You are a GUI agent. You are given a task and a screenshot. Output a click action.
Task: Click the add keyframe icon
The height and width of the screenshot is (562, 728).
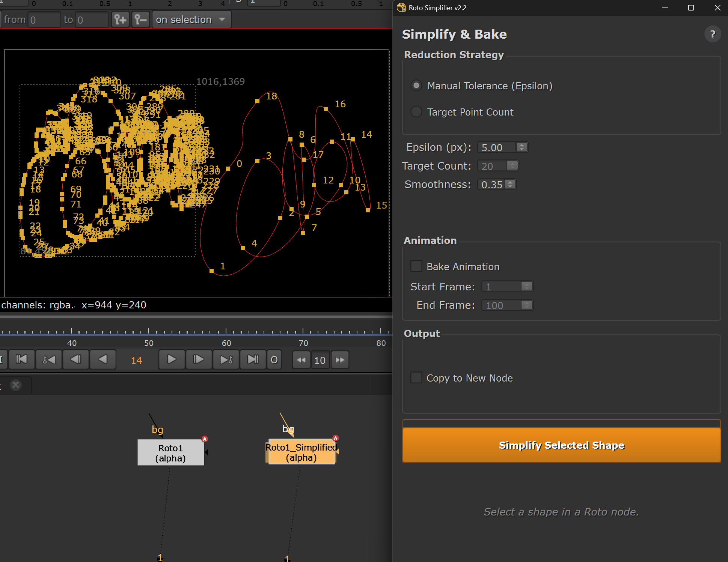(120, 20)
